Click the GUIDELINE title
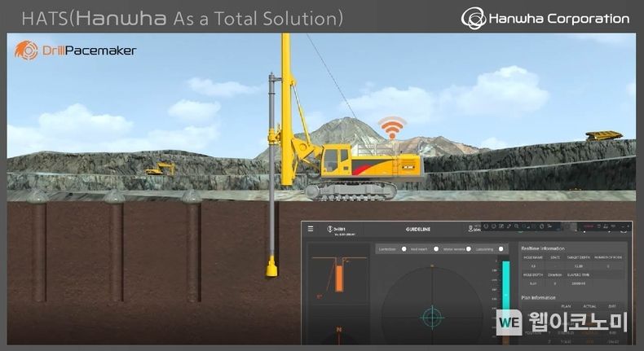The image size is (644, 351). click(418, 229)
